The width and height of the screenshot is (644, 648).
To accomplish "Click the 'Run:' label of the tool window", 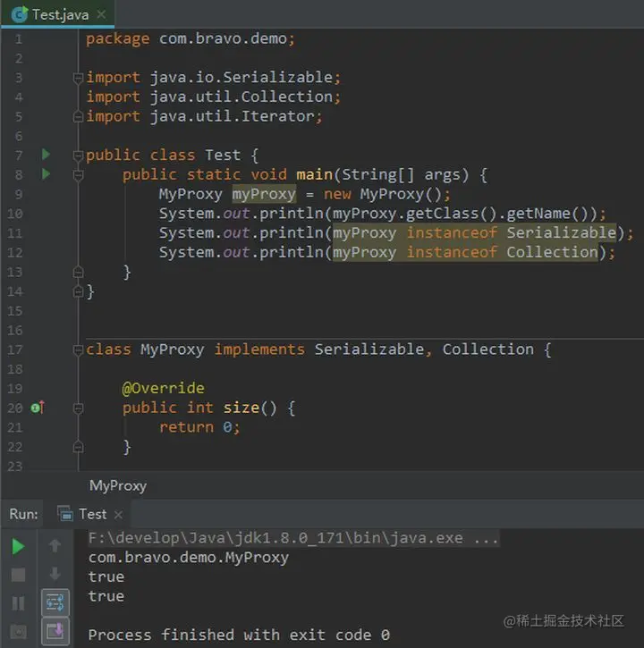I will pyautogui.click(x=23, y=514).
